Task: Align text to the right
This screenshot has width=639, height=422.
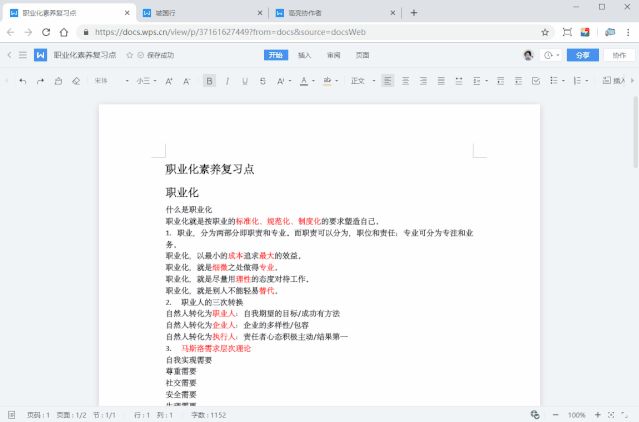Action: [x=423, y=81]
